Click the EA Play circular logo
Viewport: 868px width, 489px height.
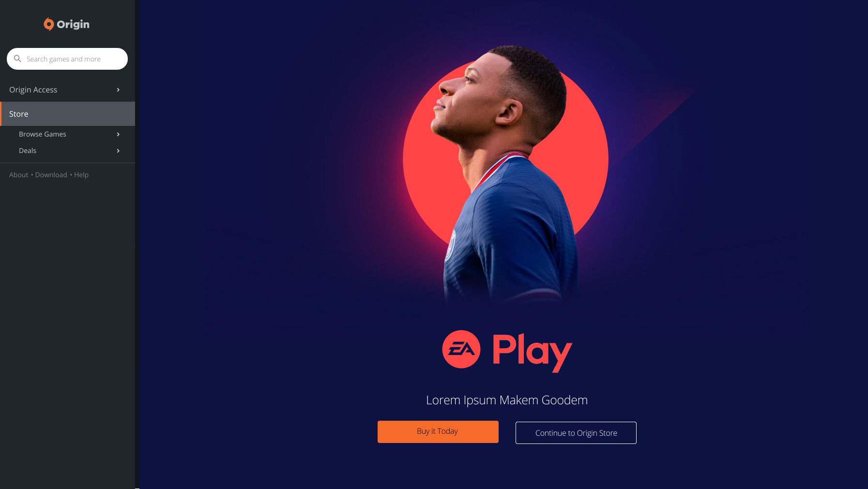pos(461,349)
